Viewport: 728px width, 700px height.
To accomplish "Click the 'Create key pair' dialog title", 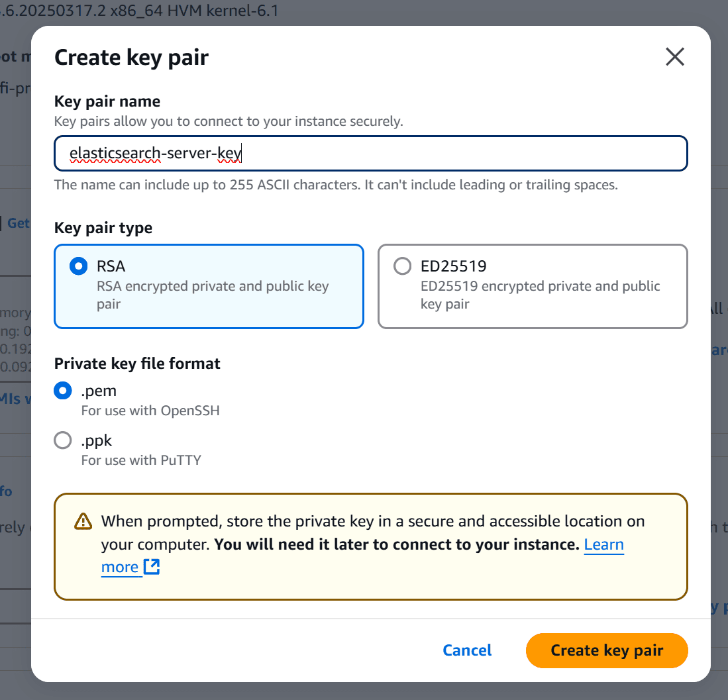I will tap(131, 58).
